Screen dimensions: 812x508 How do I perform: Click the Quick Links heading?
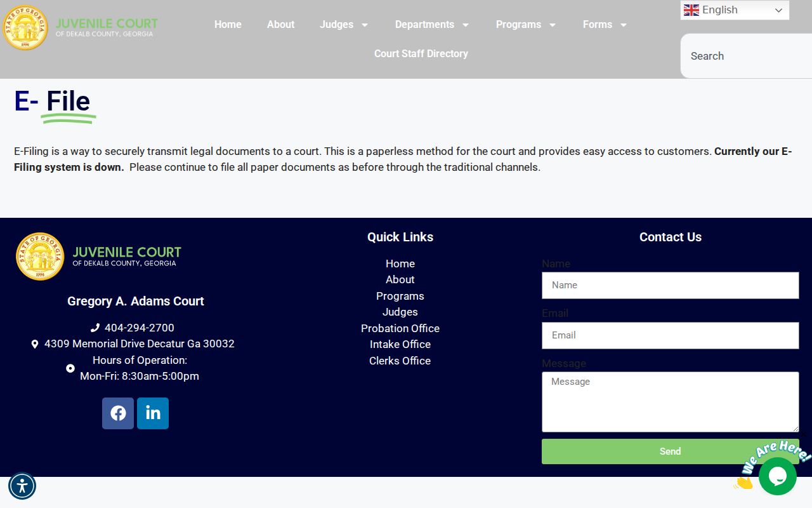[400, 237]
